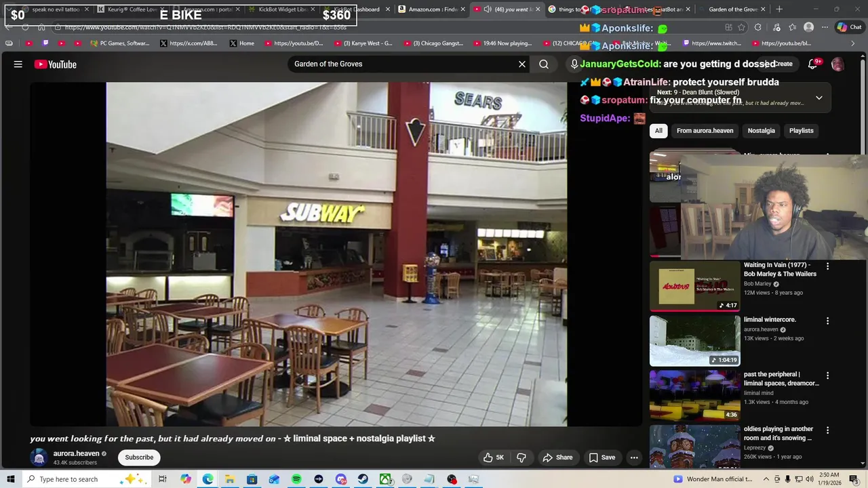
Task: Clear the search box with the X
Action: coord(522,64)
